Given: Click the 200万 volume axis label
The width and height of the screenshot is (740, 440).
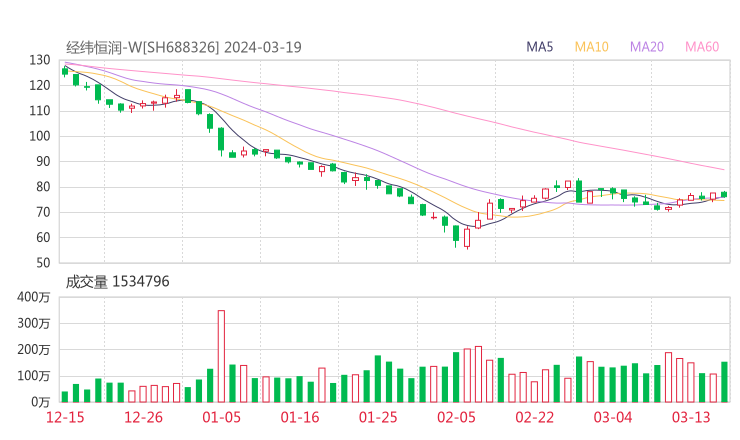Looking at the screenshot, I should 33,350.
